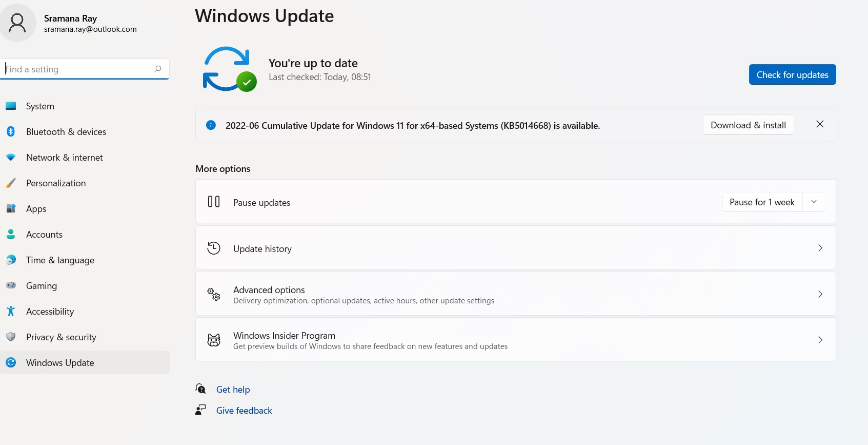Click the Gaming controller icon

tap(11, 285)
